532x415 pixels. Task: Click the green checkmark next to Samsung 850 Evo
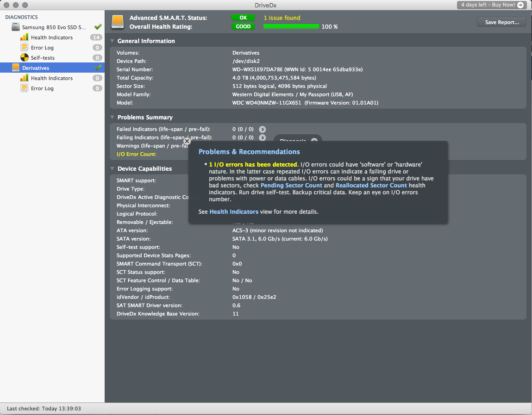(98, 27)
